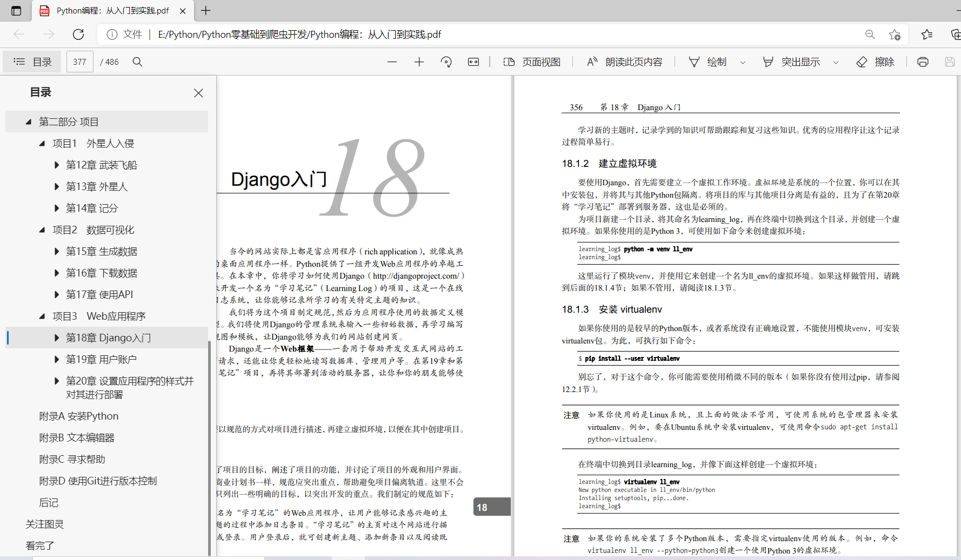The width and height of the screenshot is (961, 560).
Task: Fit the PDF to width
Action: (473, 62)
